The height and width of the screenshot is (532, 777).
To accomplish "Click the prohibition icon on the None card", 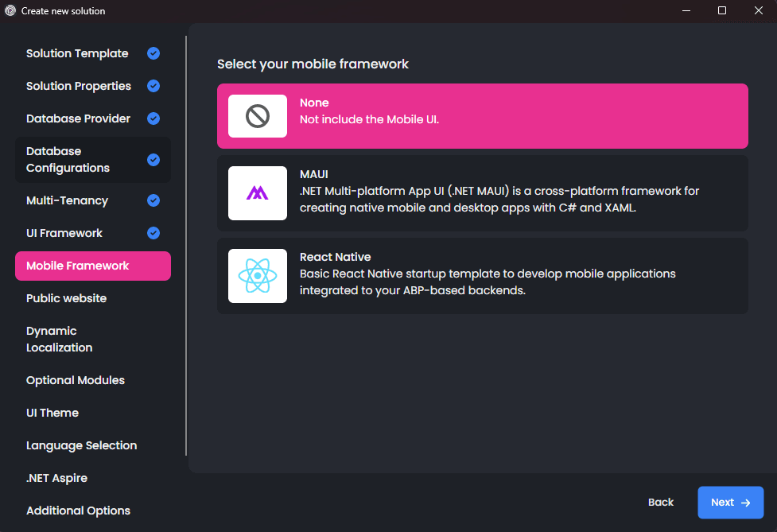I will (x=257, y=115).
